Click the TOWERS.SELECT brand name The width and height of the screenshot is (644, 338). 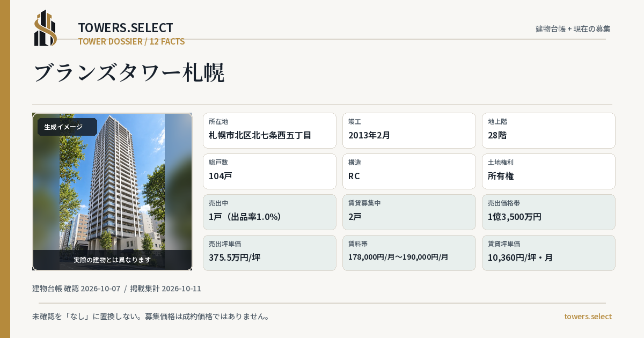point(126,28)
